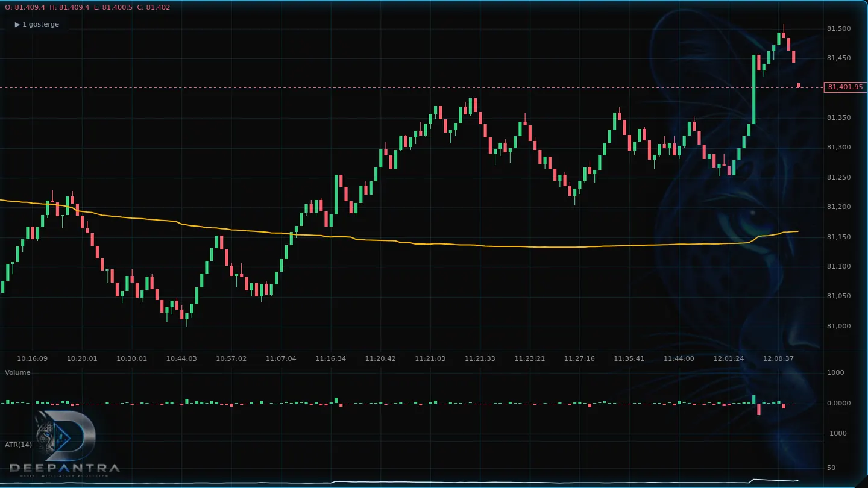
Task: Expand the '1 gösterge' indicator list
Action: pyautogui.click(x=37, y=24)
